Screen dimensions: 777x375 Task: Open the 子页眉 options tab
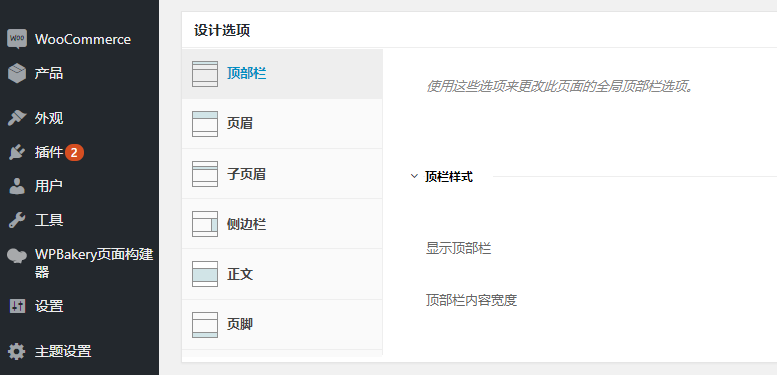(x=282, y=174)
